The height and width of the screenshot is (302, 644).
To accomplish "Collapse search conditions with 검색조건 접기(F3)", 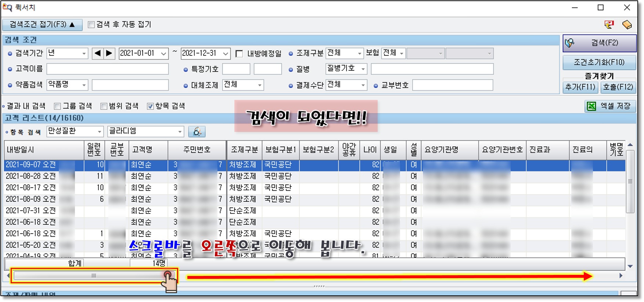I will tap(42, 25).
